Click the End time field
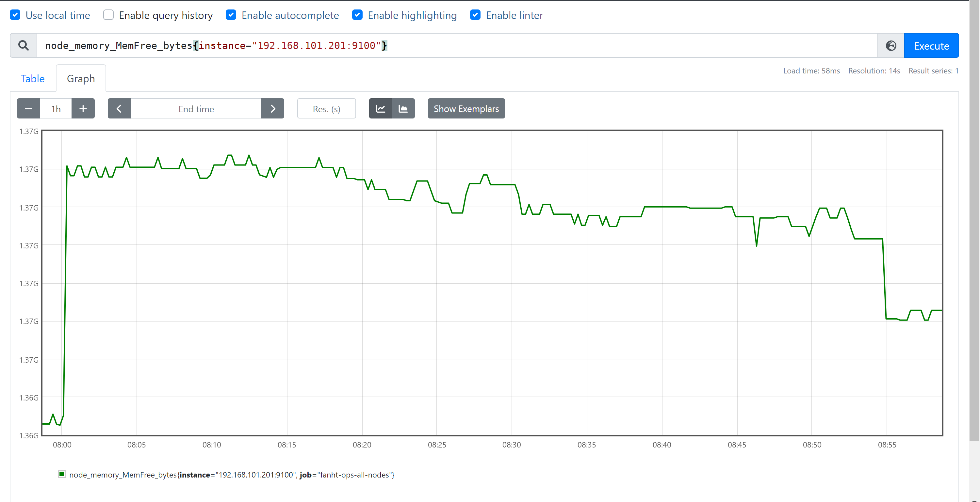 pyautogui.click(x=196, y=109)
